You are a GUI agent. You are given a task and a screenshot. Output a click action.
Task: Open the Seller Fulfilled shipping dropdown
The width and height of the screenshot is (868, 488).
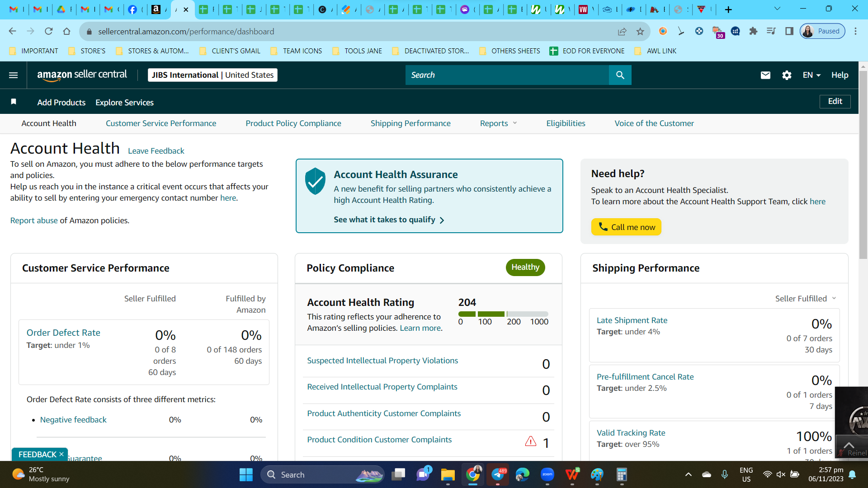(x=806, y=299)
